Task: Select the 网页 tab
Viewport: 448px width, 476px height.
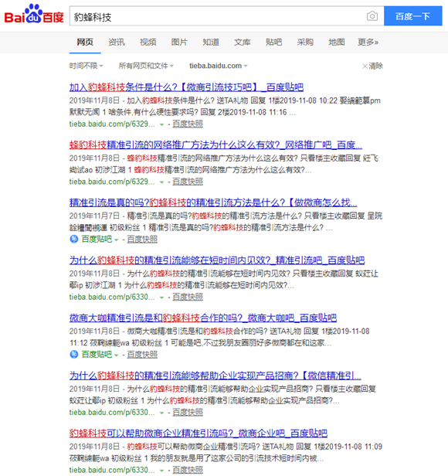Action: [x=85, y=42]
